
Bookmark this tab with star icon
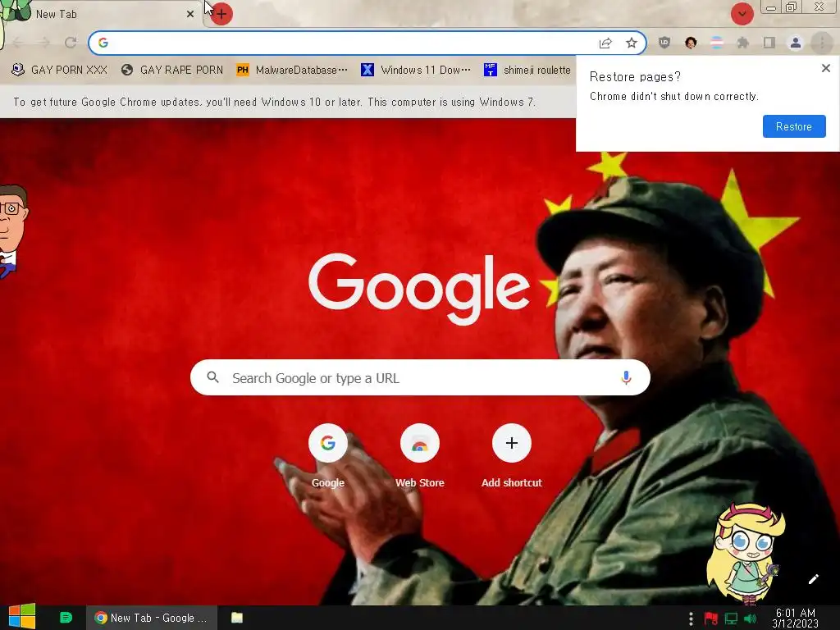632,43
